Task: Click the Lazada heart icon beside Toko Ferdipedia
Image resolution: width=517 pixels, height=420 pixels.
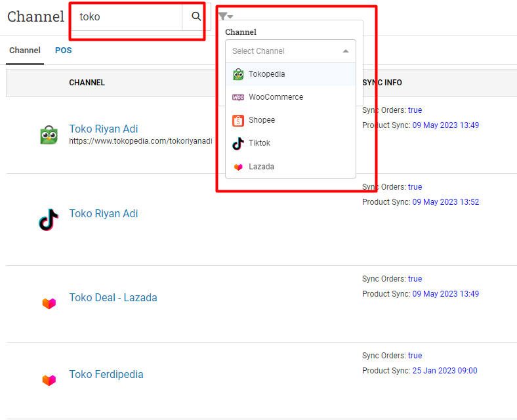Action: (49, 380)
